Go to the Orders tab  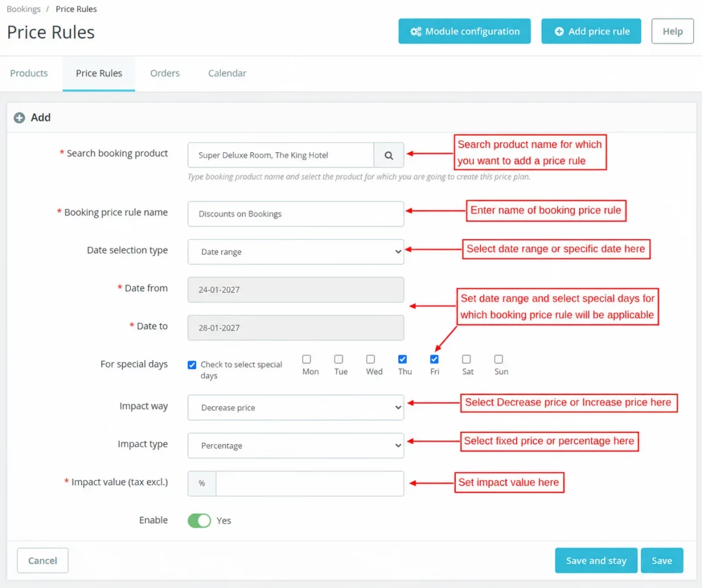(x=165, y=73)
